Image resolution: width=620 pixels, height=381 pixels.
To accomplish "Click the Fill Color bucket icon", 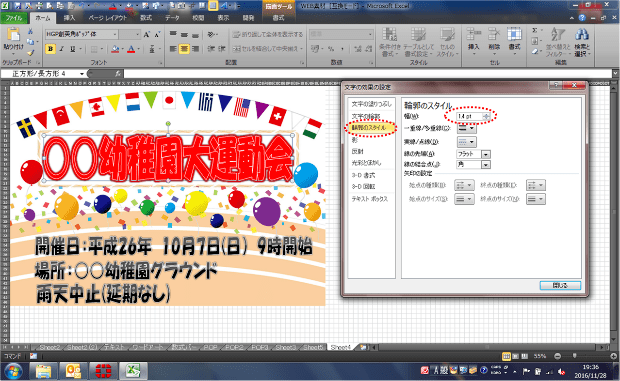I will click(115, 49).
